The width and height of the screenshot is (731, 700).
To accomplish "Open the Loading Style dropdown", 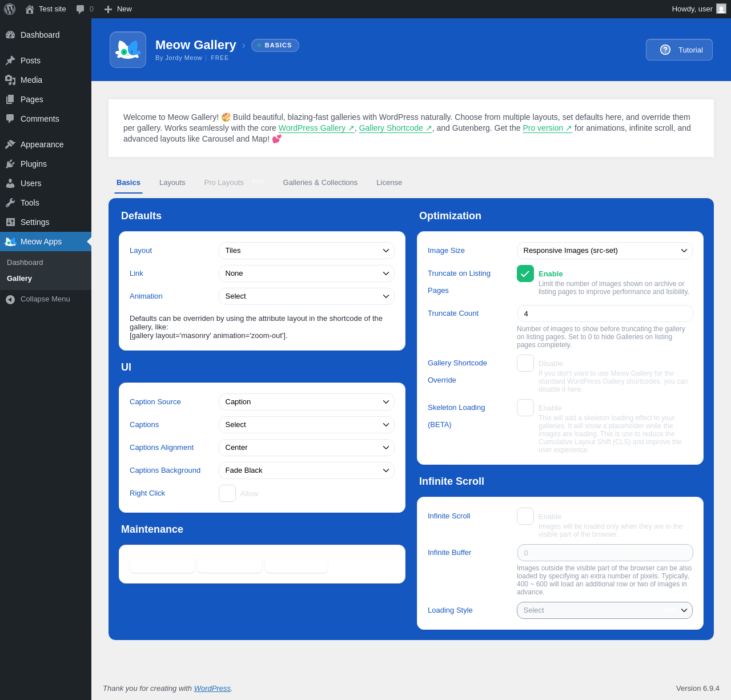I will [605, 610].
